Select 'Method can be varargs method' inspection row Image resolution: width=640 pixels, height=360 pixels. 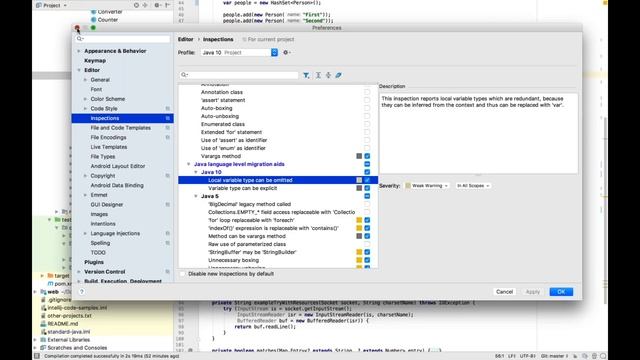click(x=278, y=236)
